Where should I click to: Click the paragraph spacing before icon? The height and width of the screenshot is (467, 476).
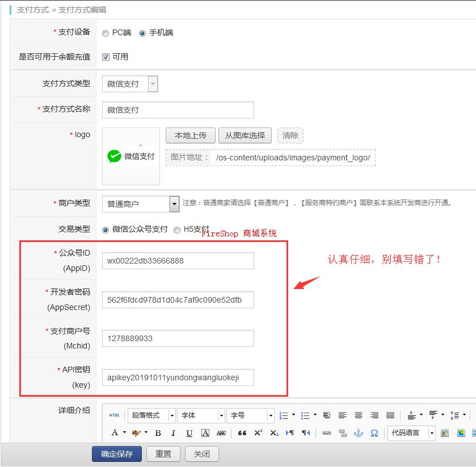(x=412, y=415)
